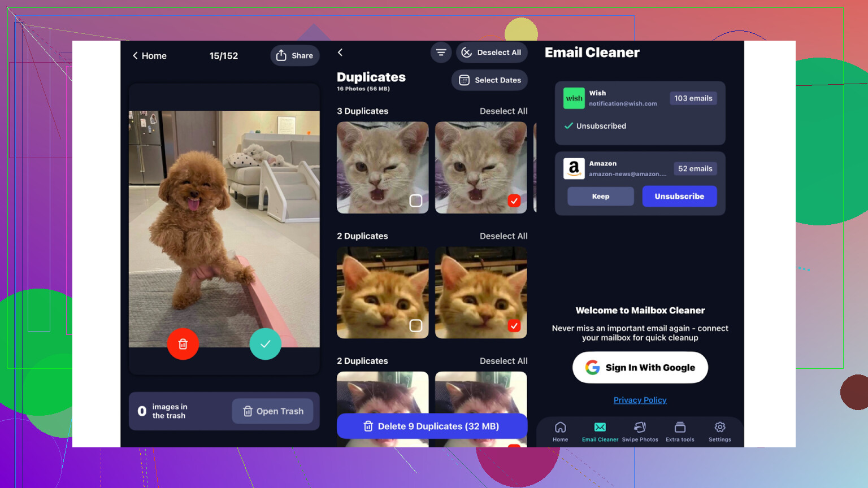This screenshot has height=488, width=868.
Task: Open the sort filter icon in Duplicates
Action: pos(441,53)
